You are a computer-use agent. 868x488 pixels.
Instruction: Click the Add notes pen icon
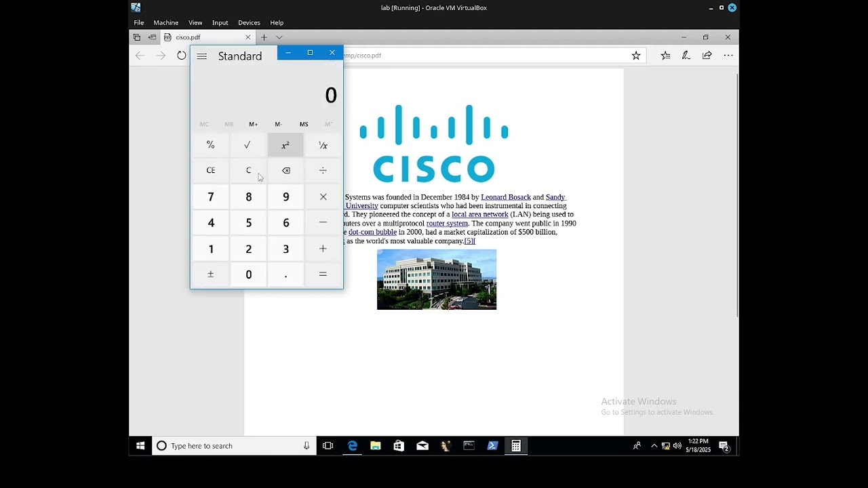[686, 56]
